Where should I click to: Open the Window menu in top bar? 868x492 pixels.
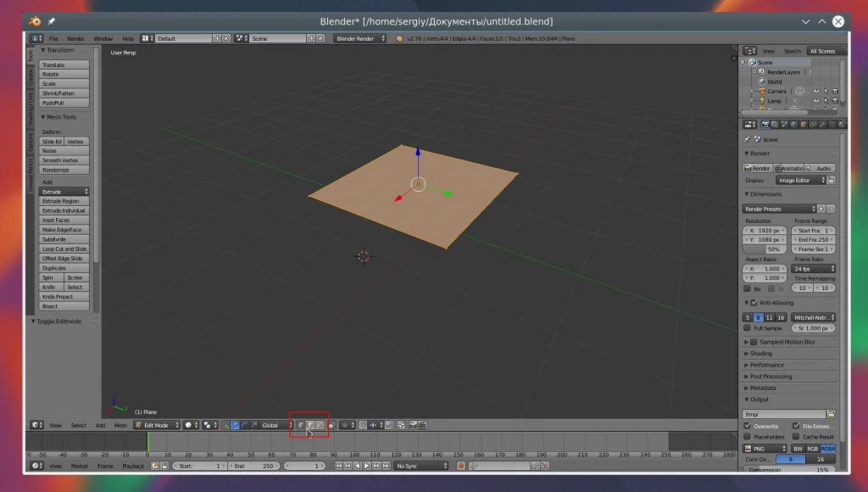pos(103,38)
